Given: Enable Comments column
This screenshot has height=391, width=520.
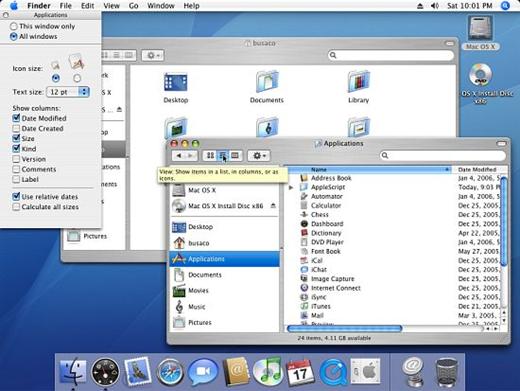Looking at the screenshot, I should [x=16, y=169].
